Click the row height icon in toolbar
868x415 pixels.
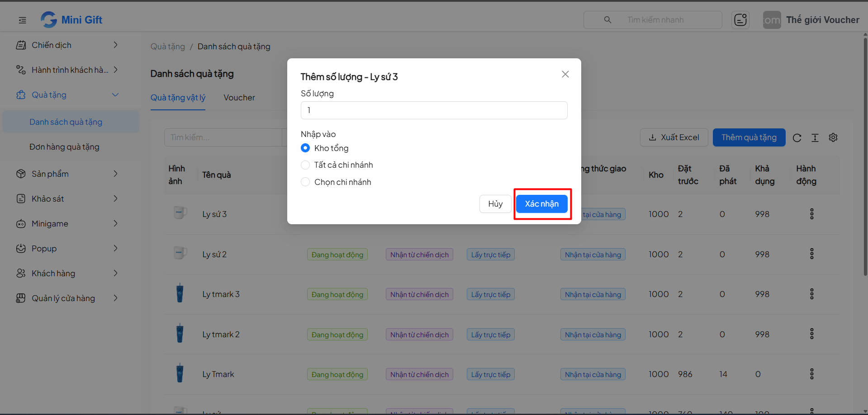pos(815,138)
